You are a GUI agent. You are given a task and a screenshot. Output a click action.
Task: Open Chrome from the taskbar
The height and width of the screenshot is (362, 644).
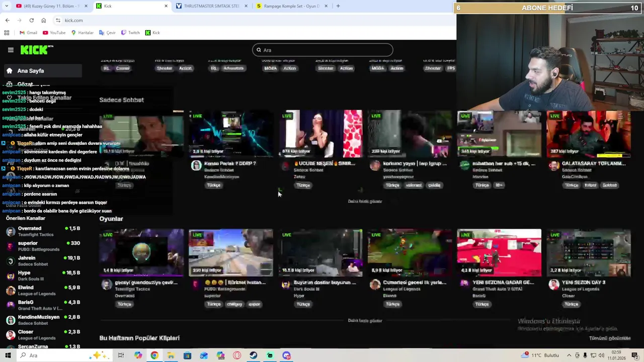pos(154,355)
